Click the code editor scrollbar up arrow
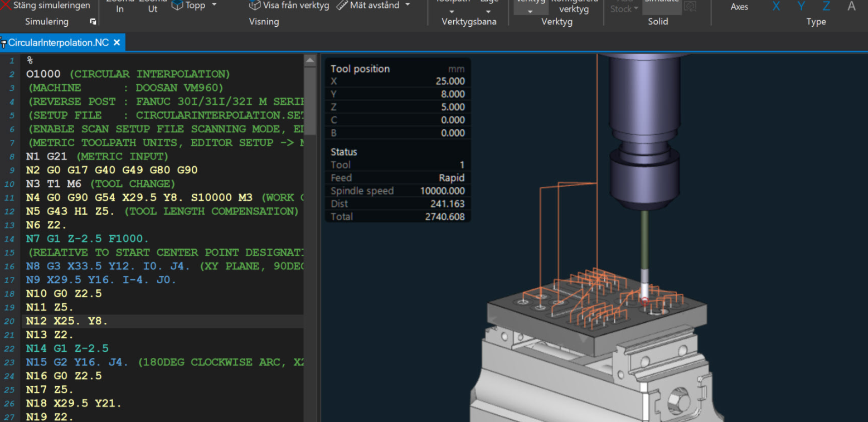Viewport: 868px width, 422px height. (x=310, y=60)
